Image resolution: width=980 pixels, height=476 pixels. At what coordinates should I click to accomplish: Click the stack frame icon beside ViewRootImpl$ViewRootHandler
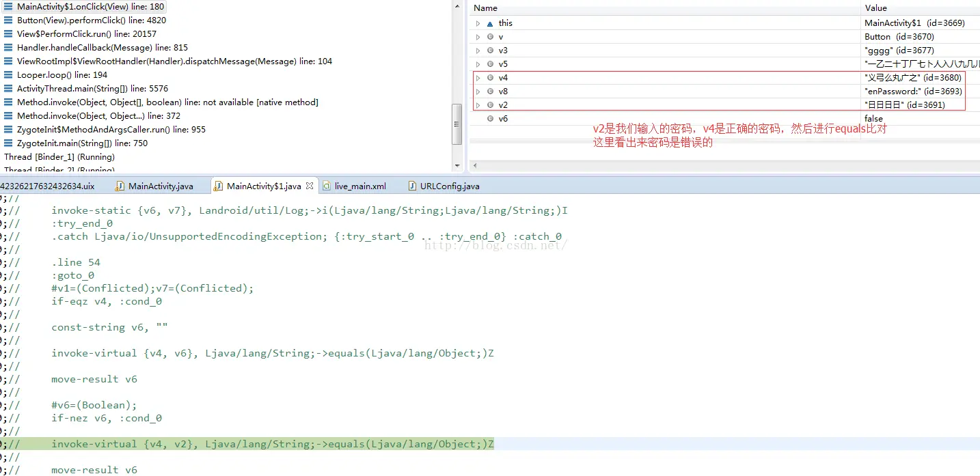tap(8, 61)
